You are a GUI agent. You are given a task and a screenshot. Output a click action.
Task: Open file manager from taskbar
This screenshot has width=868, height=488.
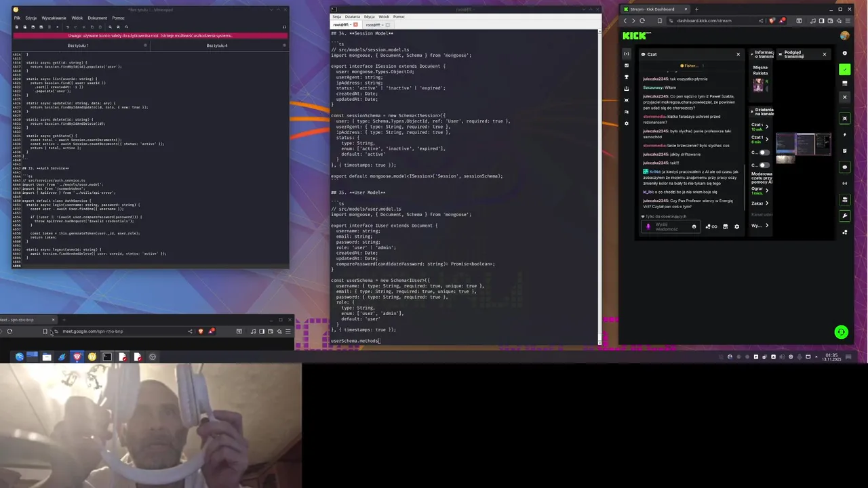[47, 357]
